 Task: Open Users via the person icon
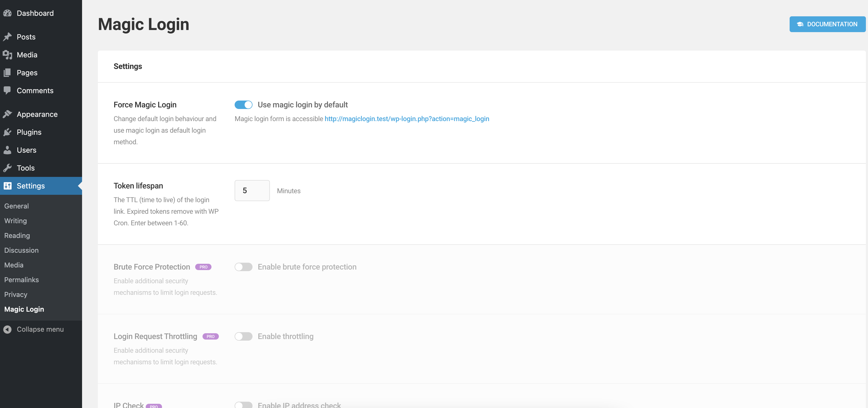[x=7, y=150]
